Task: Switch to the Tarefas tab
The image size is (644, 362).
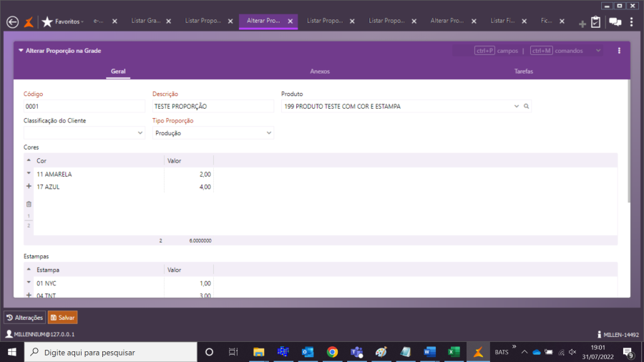Action: 523,72
